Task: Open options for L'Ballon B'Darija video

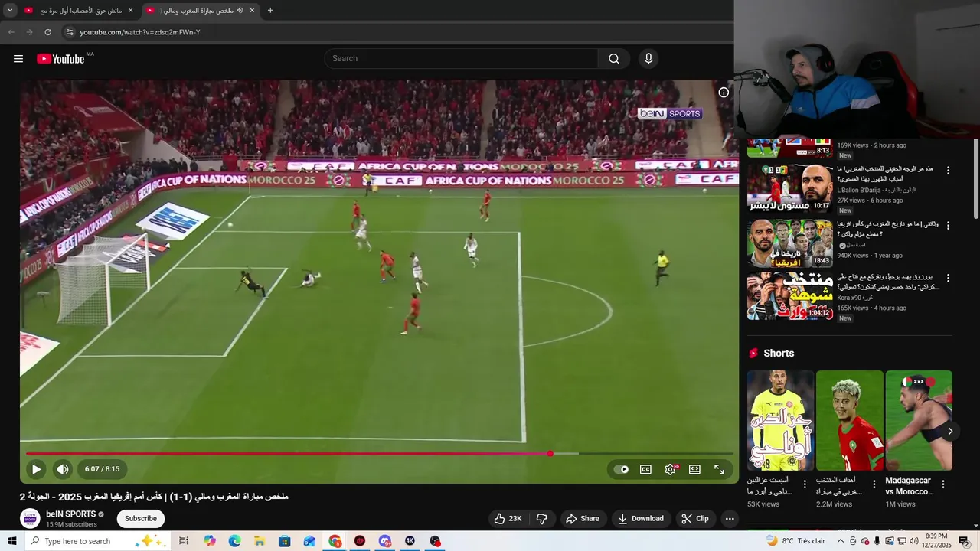Action: coord(949,171)
